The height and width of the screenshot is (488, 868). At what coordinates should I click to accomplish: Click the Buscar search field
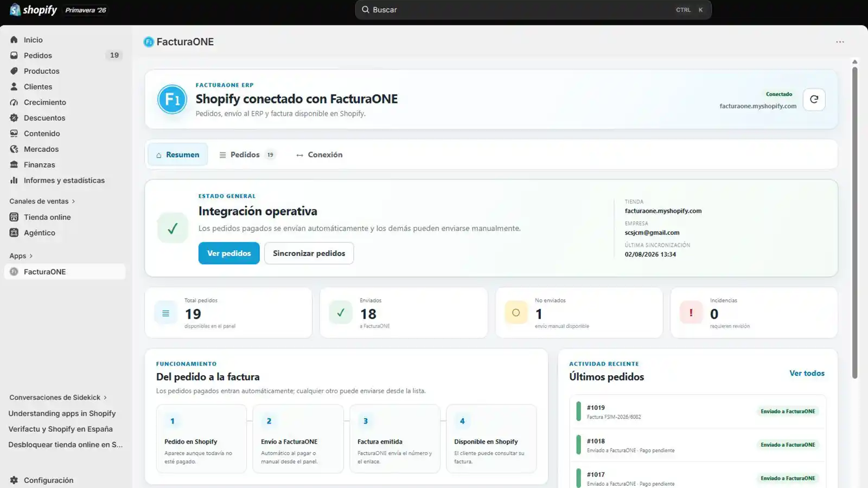click(x=533, y=10)
